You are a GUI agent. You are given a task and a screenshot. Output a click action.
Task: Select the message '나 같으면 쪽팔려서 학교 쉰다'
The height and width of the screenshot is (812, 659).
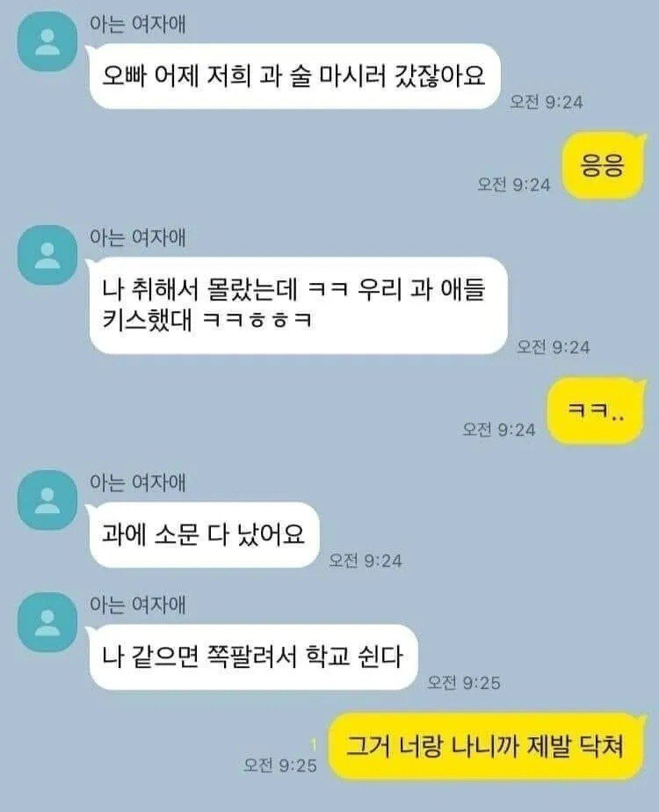[253, 656]
